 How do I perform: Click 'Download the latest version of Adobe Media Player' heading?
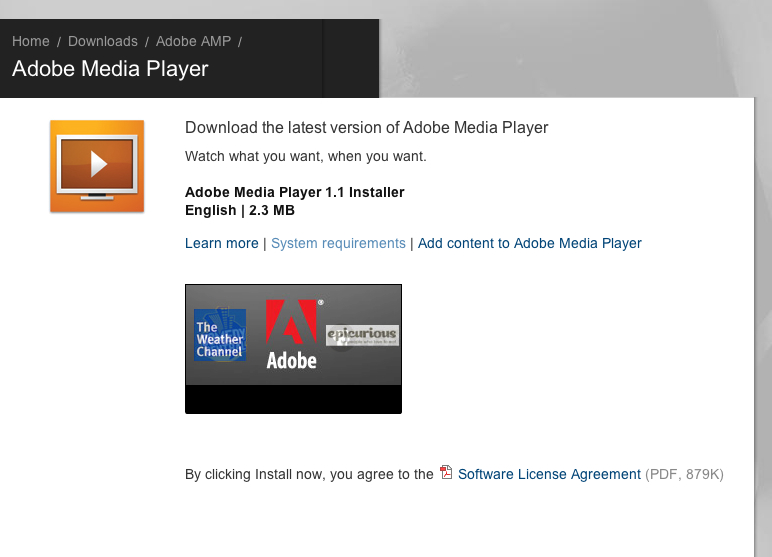(x=366, y=128)
